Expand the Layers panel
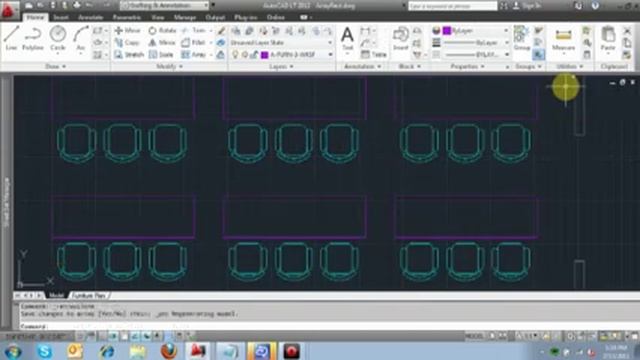Image resolution: width=640 pixels, height=360 pixels. point(282,66)
